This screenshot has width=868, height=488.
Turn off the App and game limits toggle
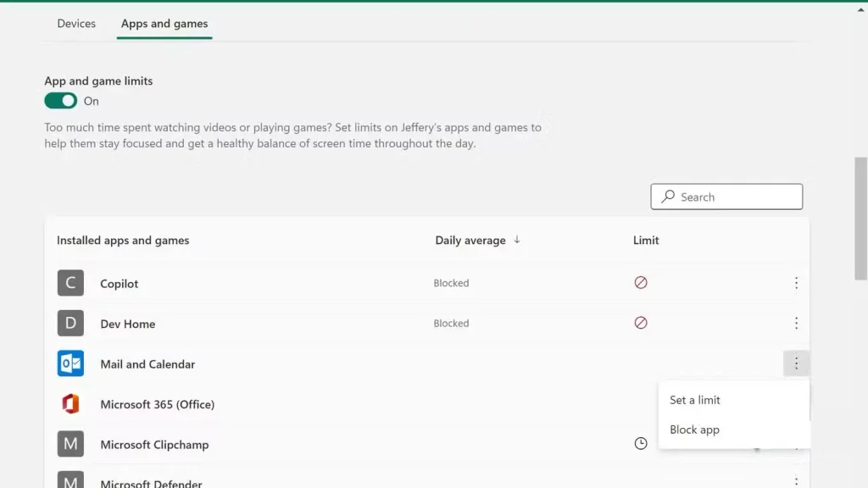point(61,101)
